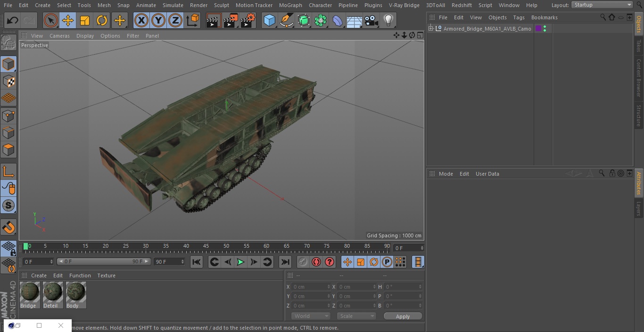Open the Simulate menu
The height and width of the screenshot is (332, 644).
coord(173,5)
